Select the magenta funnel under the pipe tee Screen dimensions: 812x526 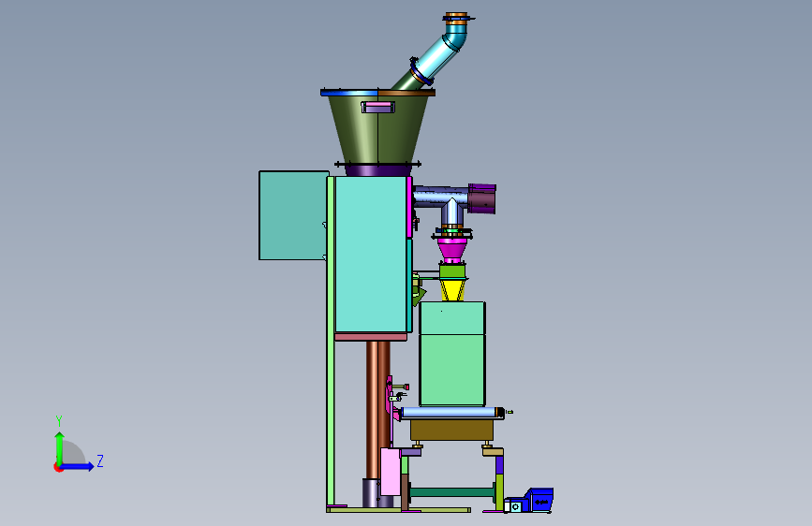tap(452, 250)
